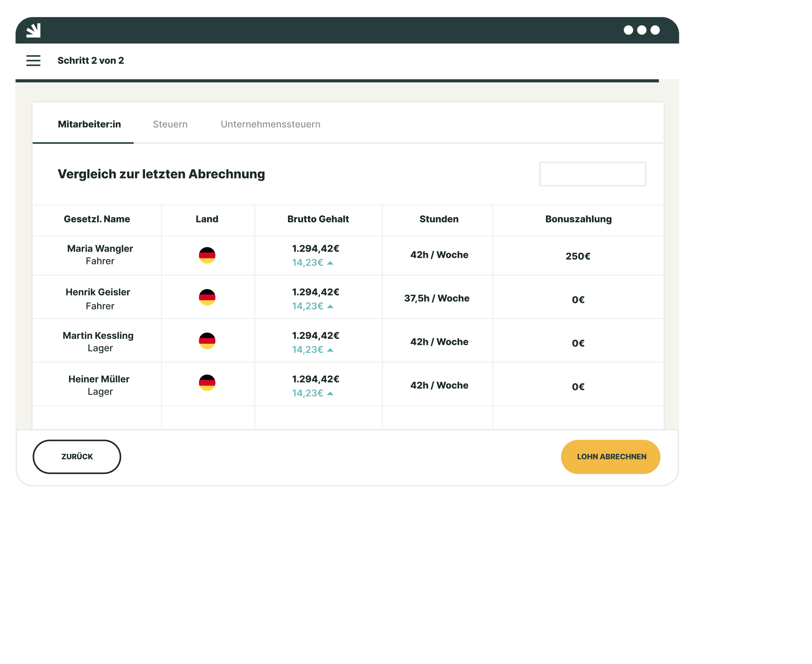Click the Lohn abrechnen button

[x=611, y=457]
